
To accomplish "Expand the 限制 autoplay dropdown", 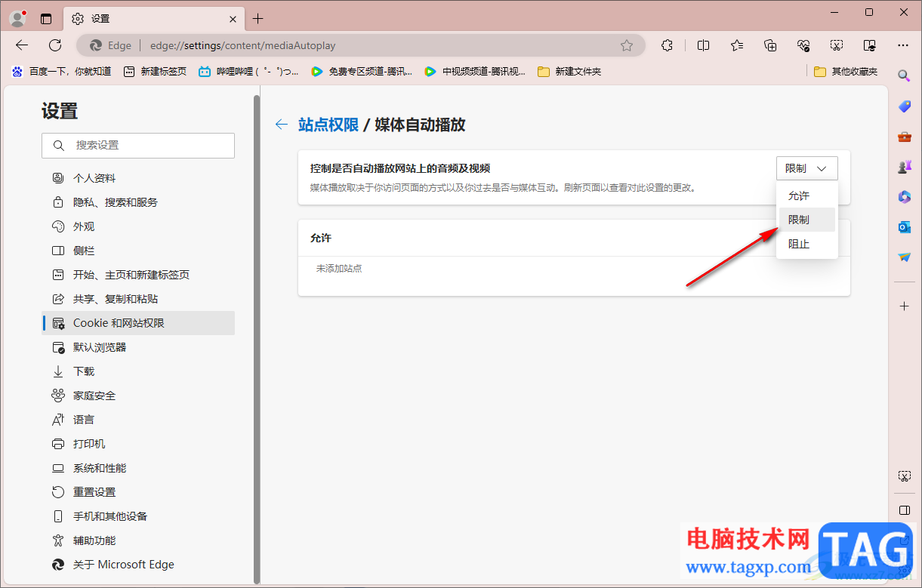I will pyautogui.click(x=806, y=168).
